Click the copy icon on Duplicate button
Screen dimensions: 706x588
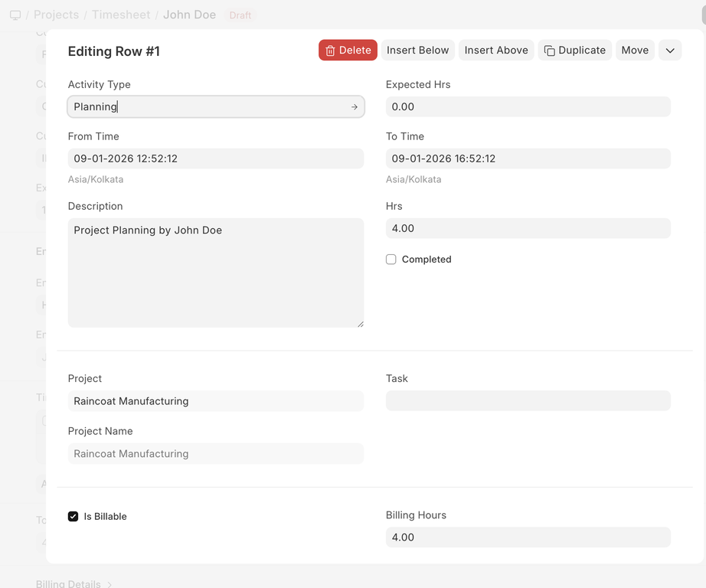(549, 51)
